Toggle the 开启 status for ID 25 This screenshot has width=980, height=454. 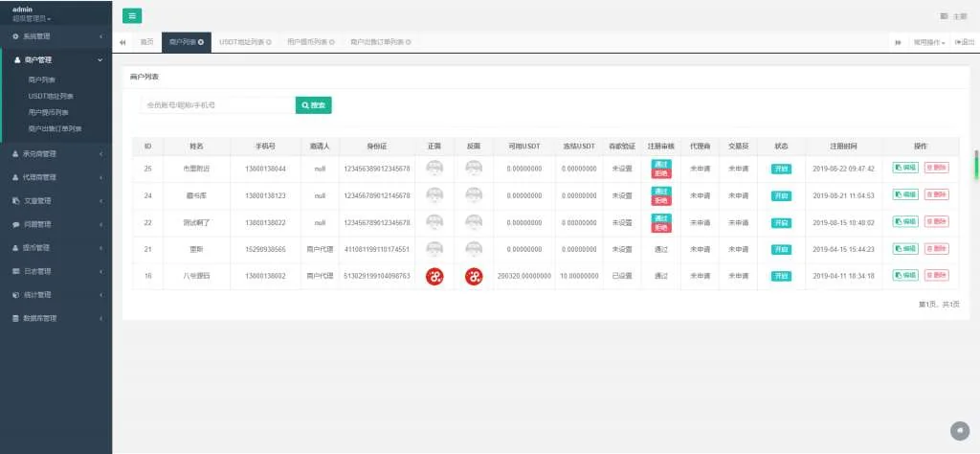pos(781,169)
